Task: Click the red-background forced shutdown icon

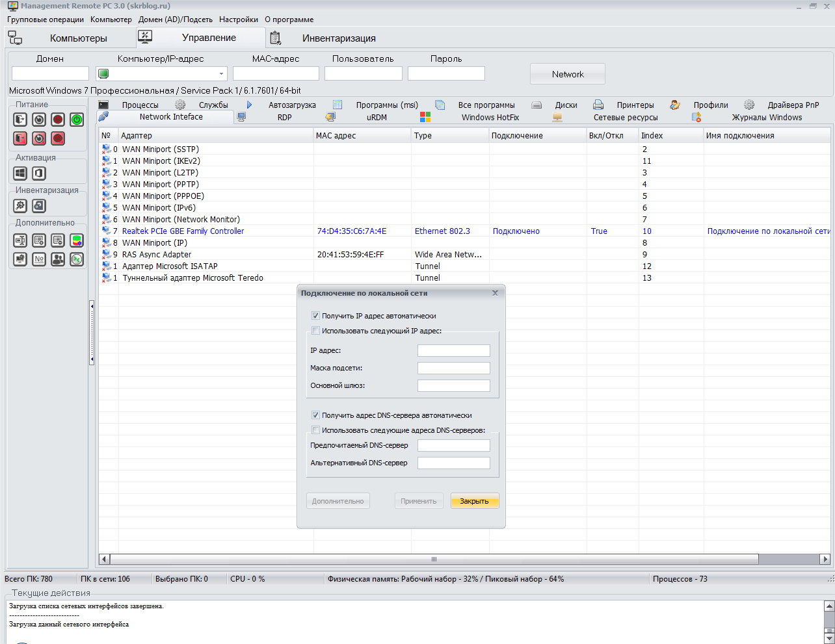Action: (58, 138)
